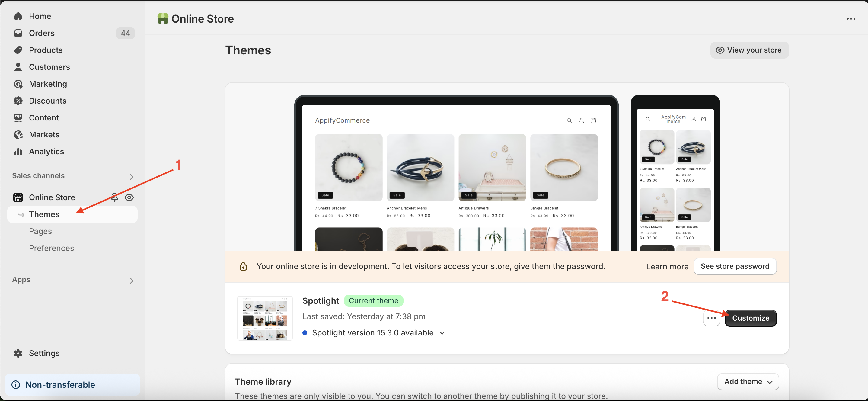Viewport: 868px width, 401px height.
Task: Click the Orders count badge 44
Action: pyautogui.click(x=125, y=33)
